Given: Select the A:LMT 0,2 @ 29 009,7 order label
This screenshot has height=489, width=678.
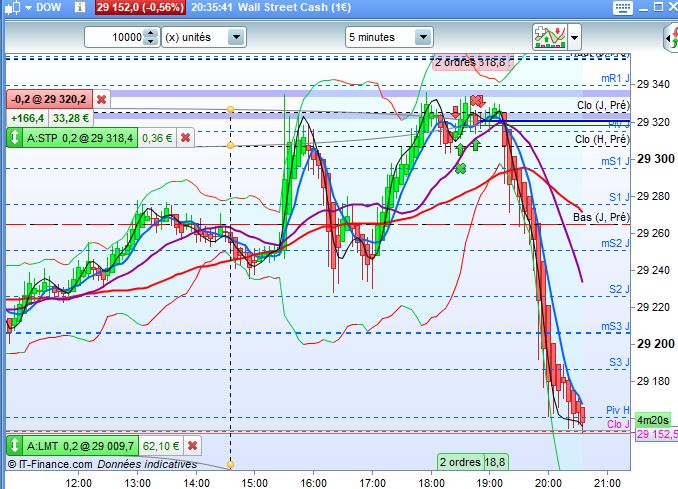Looking at the screenshot, I should coord(80,445).
